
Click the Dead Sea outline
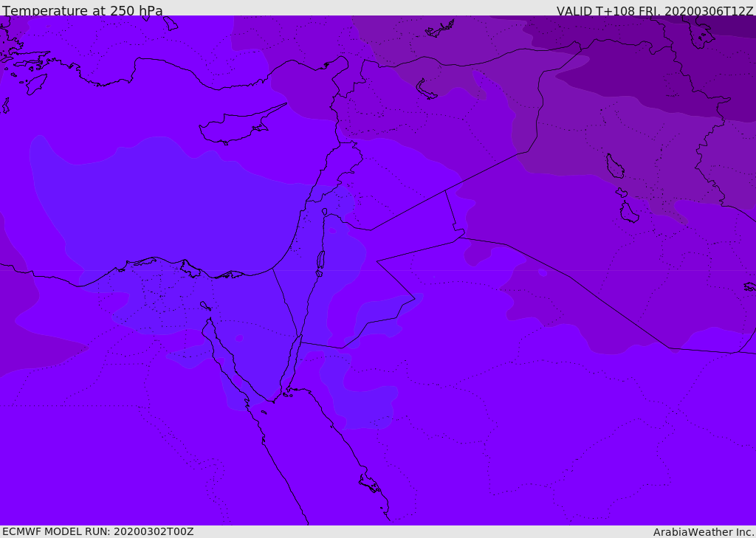pos(320,261)
